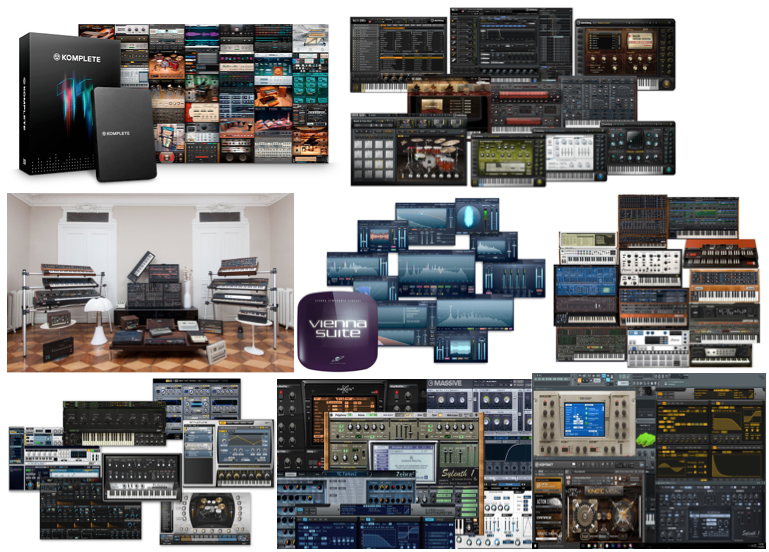Open the drum kit thumbnail in Komplete grid
The height and width of the screenshot is (552, 769).
pos(167,67)
